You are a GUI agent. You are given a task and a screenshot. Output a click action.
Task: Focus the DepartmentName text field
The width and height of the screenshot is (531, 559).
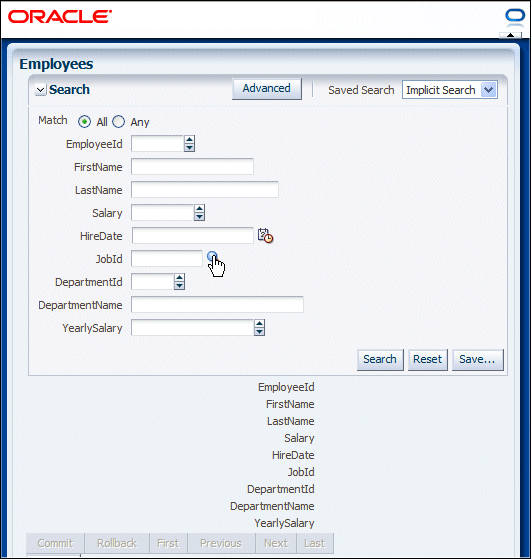click(x=217, y=305)
